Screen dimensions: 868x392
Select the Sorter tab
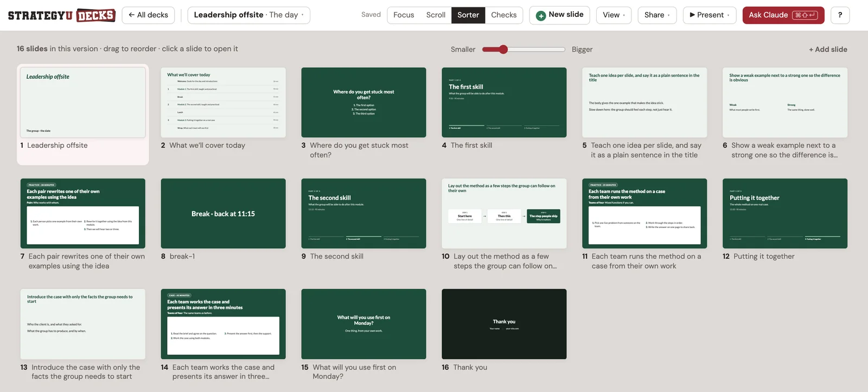tap(468, 15)
